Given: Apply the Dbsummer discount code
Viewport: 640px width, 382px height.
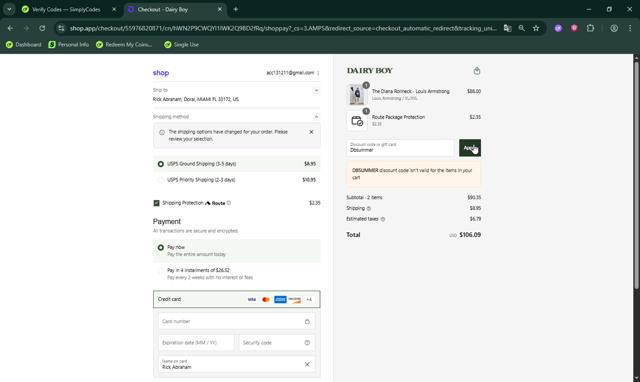Looking at the screenshot, I should (470, 148).
